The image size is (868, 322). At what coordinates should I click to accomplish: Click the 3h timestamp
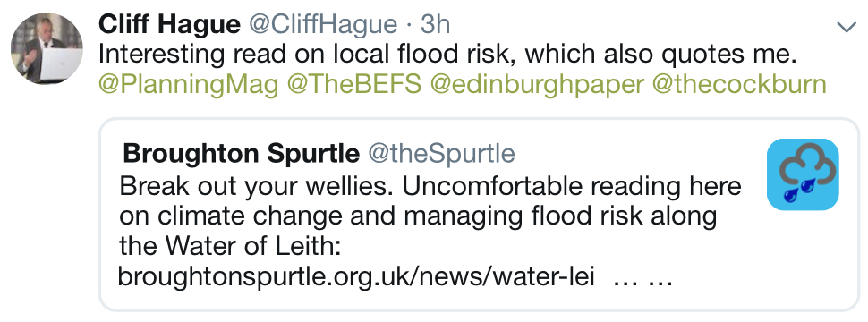coord(435,24)
